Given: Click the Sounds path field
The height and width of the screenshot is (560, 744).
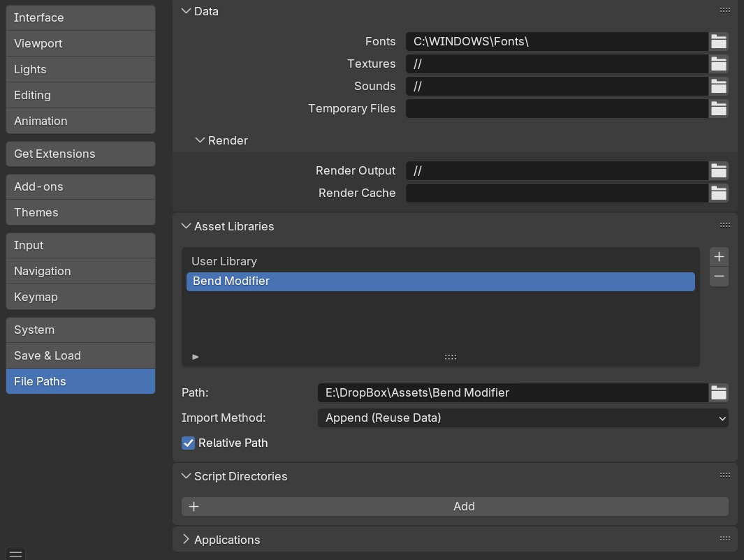Looking at the screenshot, I should [x=557, y=87].
